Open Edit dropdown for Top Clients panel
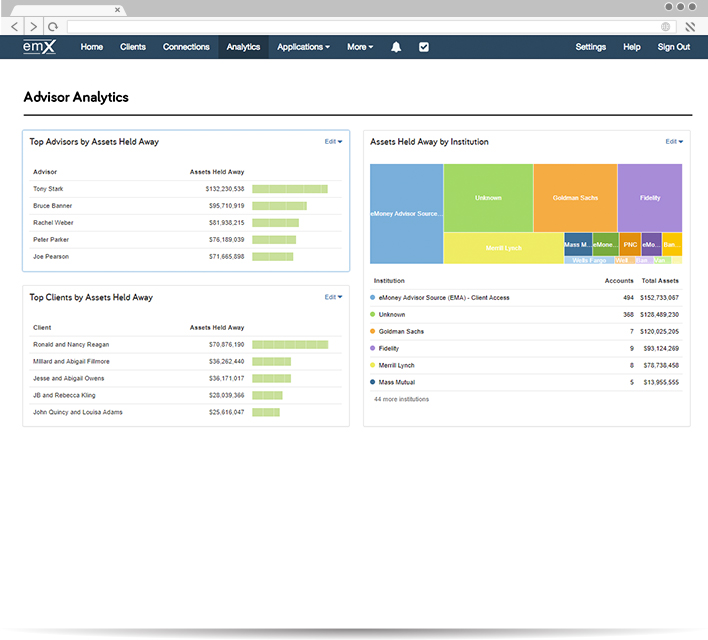 (333, 297)
